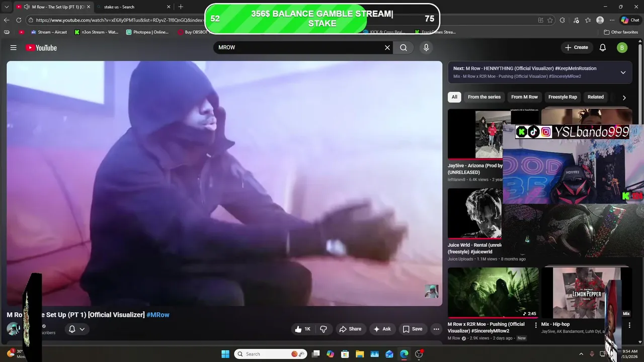Dislike the video with thumbs down

[x=324, y=329]
